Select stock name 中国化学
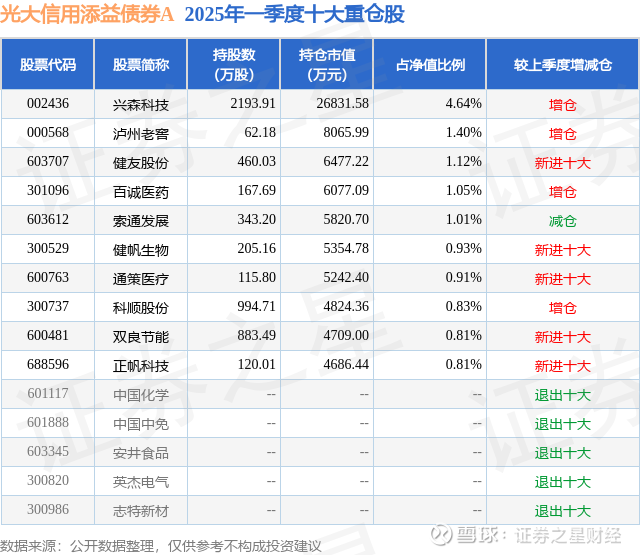The image size is (640, 555). pyautogui.click(x=141, y=395)
